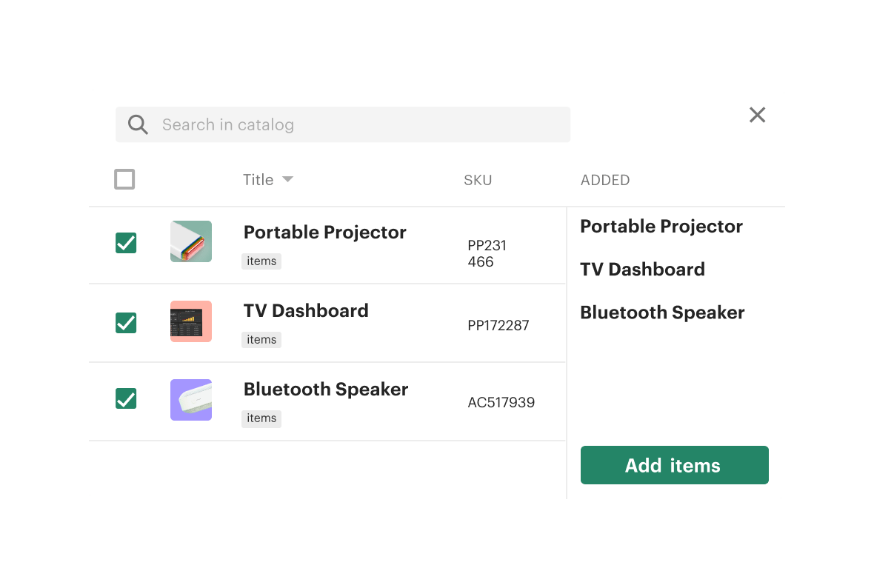874x588 pixels.
Task: Uncheck the TV Dashboard checkbox
Action: (126, 322)
